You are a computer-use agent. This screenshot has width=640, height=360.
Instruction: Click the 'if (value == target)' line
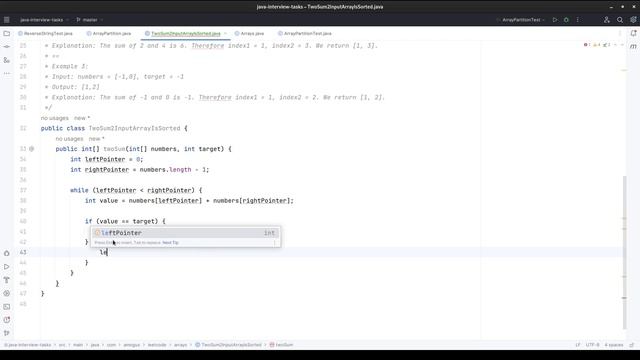click(x=125, y=221)
